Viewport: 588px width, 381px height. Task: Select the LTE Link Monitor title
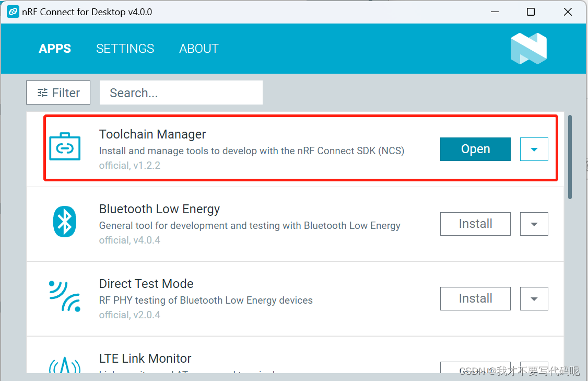coord(145,359)
